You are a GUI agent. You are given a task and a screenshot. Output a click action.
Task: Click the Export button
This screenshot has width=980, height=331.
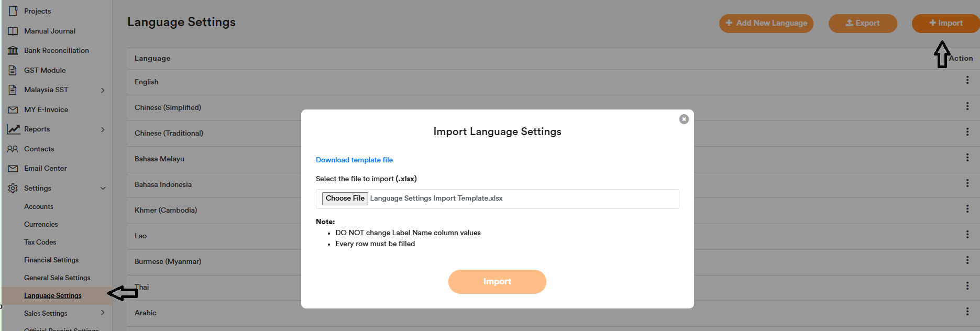pyautogui.click(x=862, y=23)
